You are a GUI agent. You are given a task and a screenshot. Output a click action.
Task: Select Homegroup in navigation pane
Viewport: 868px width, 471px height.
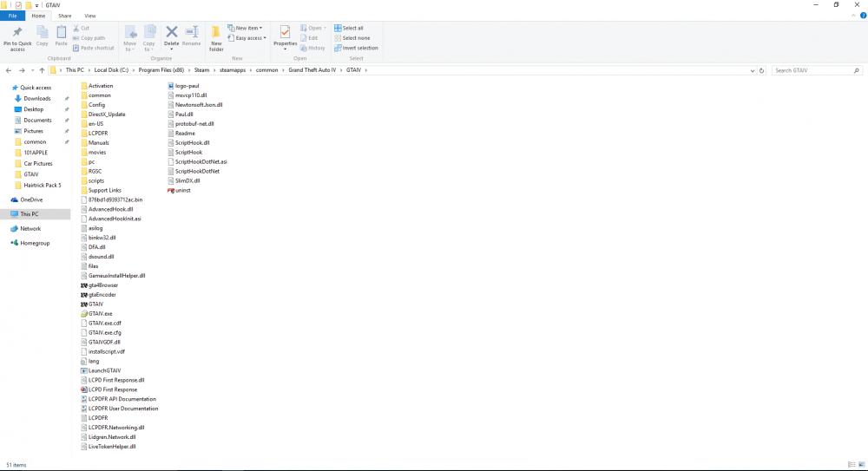coord(35,243)
